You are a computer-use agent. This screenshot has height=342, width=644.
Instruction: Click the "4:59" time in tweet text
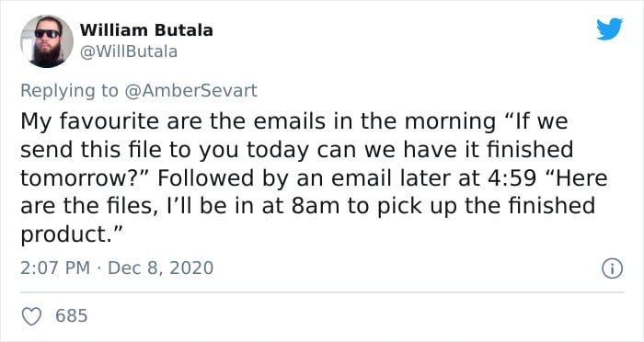(x=512, y=177)
